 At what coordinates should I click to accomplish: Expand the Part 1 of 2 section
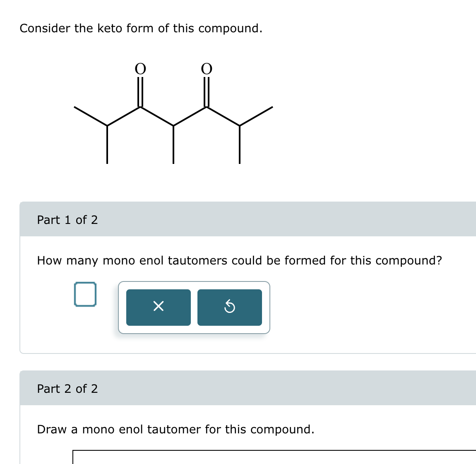point(67,220)
